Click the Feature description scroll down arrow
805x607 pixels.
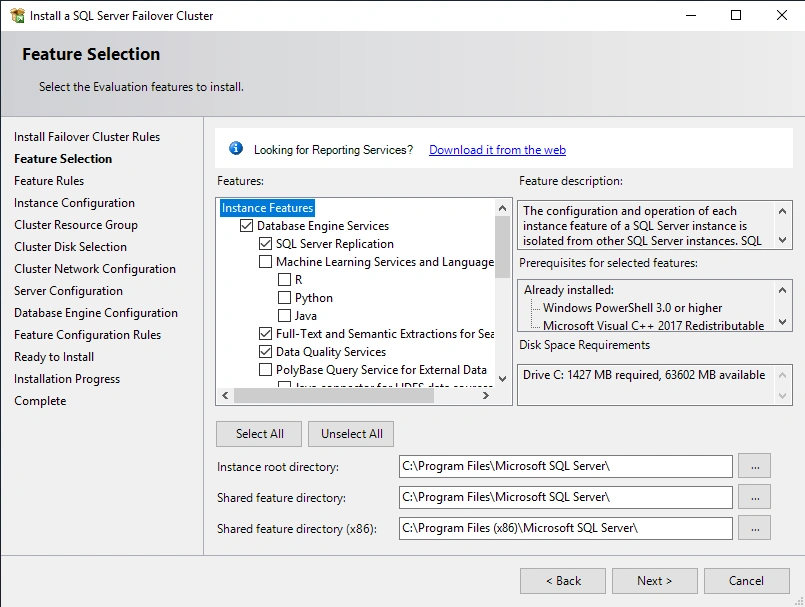pos(782,240)
